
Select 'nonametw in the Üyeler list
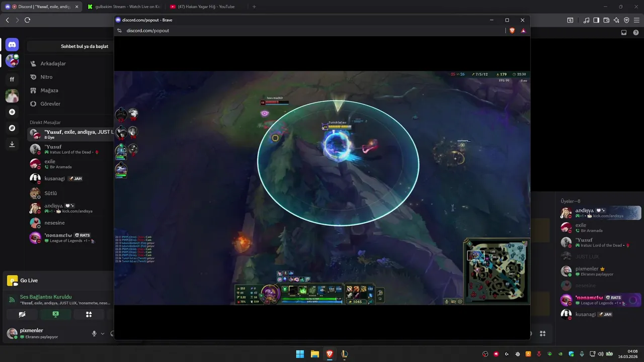click(600, 300)
